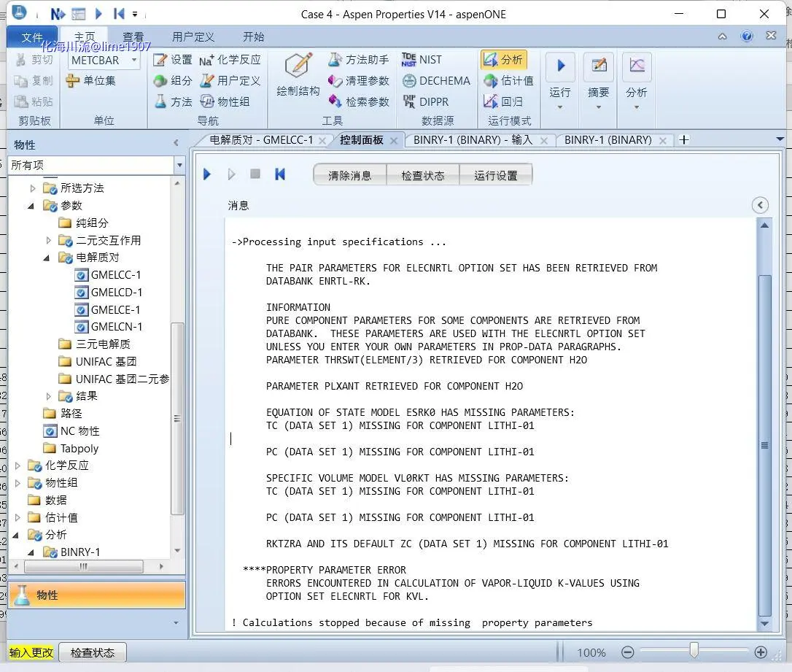Open 方法助手 (Methods Assistant)

coord(359,60)
